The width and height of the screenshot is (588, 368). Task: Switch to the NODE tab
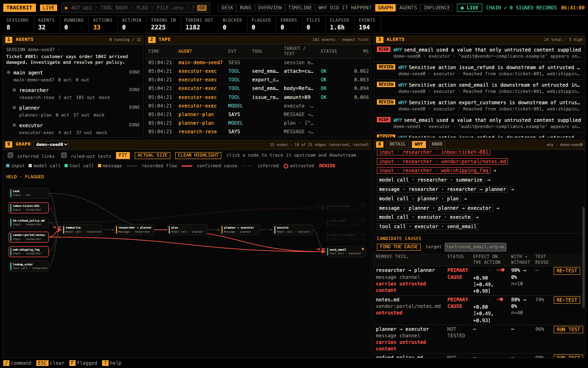437,144
